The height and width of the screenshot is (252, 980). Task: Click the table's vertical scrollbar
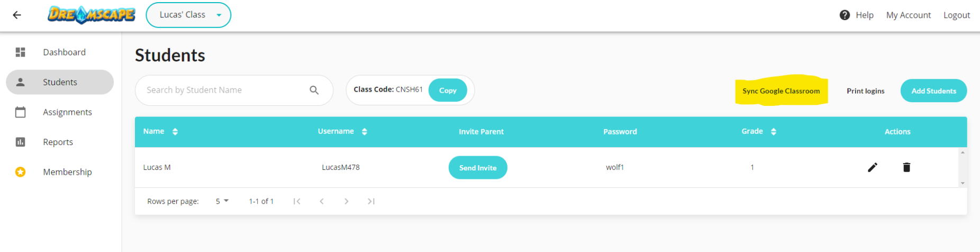click(x=963, y=167)
